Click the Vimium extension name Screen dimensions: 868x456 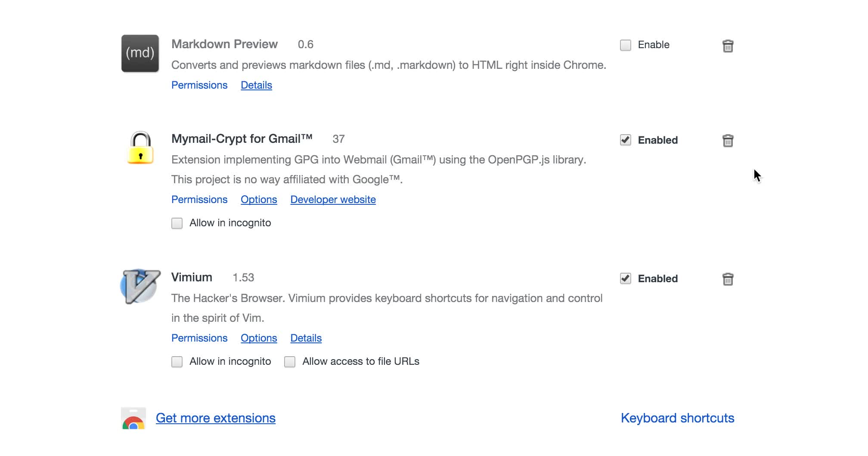(x=192, y=277)
